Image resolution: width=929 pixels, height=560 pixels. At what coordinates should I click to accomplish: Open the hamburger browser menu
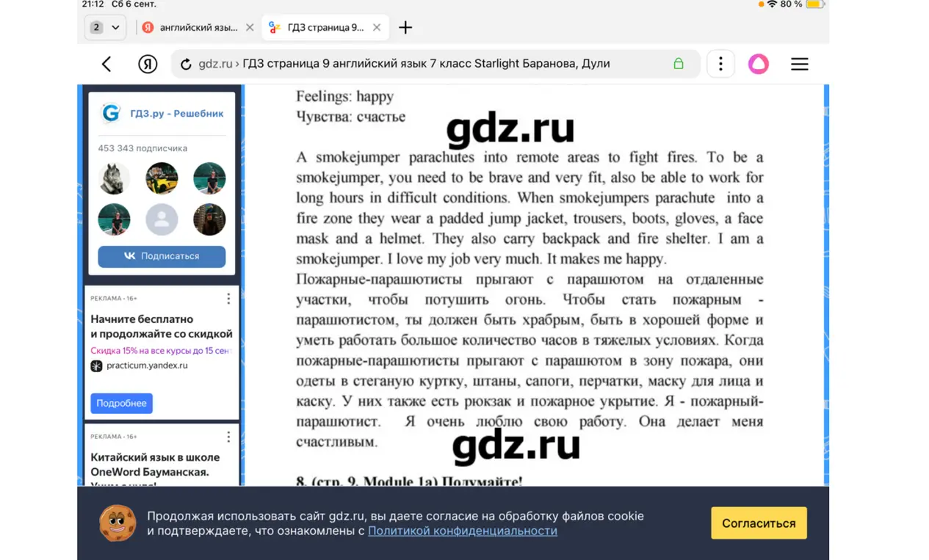click(800, 64)
